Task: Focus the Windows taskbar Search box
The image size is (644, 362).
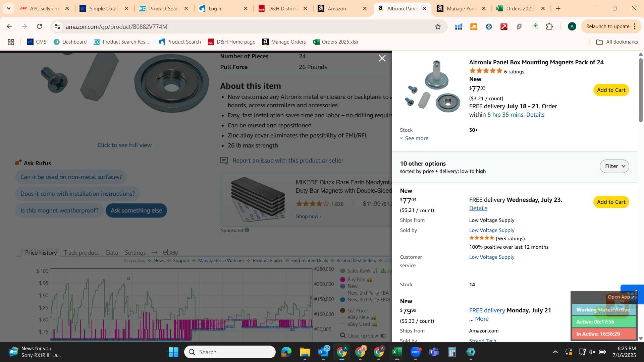Action: coord(230,352)
